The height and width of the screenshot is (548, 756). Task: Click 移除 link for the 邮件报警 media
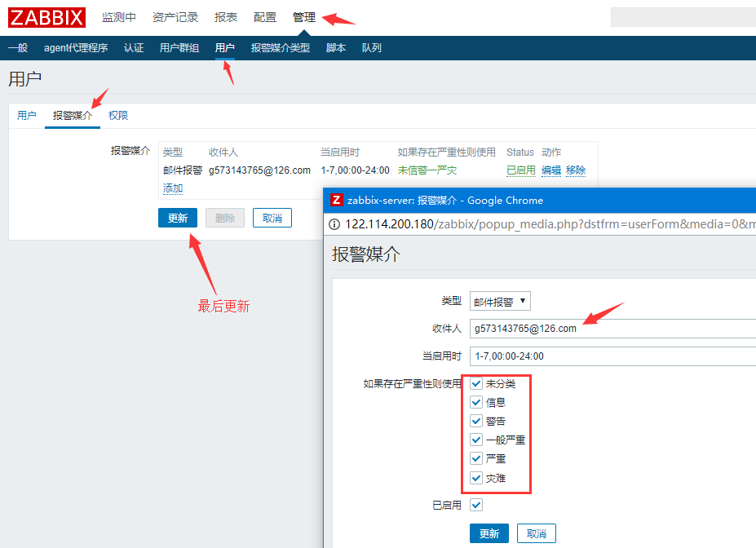pos(576,170)
